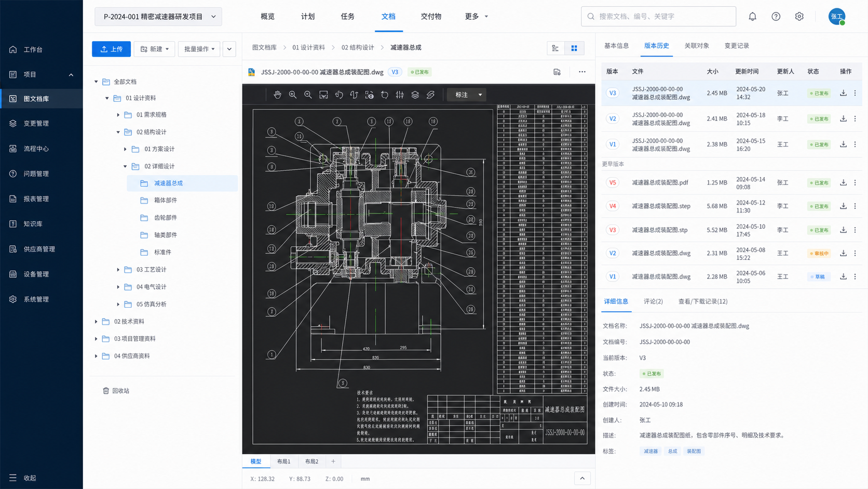Switch to grid view layout
The height and width of the screenshot is (489, 868).
point(574,48)
